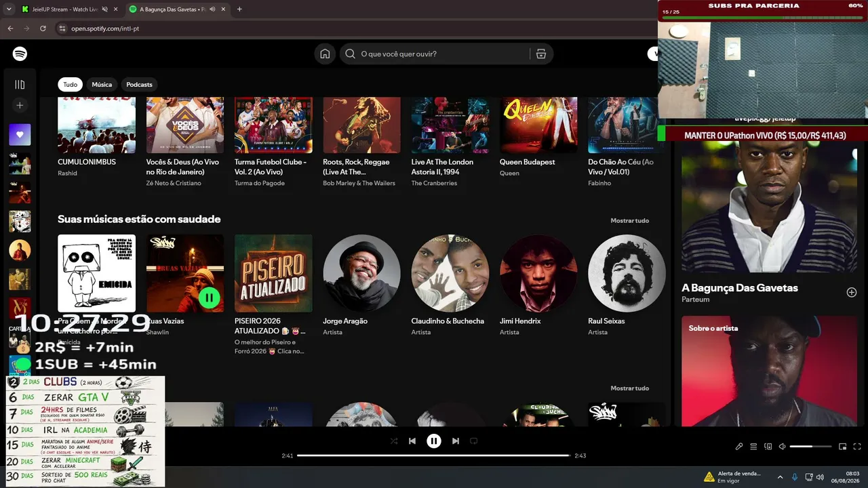Navigate back in the browser

point(10,28)
